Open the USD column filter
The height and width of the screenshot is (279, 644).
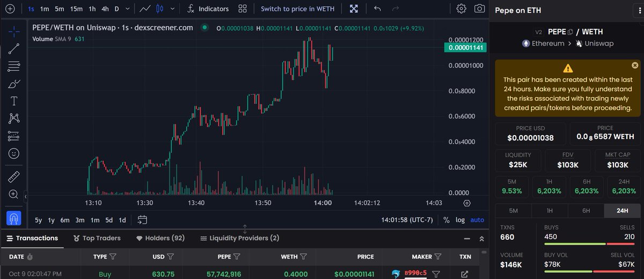[171, 257]
